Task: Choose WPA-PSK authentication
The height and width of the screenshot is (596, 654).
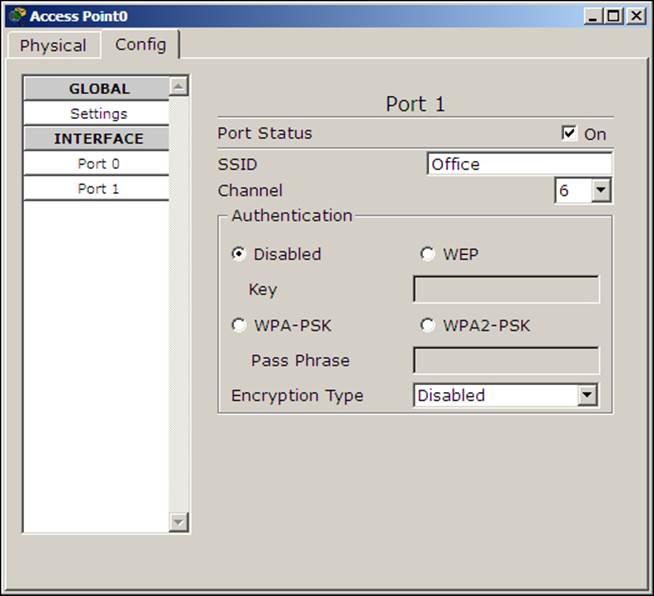Action: tap(239, 325)
